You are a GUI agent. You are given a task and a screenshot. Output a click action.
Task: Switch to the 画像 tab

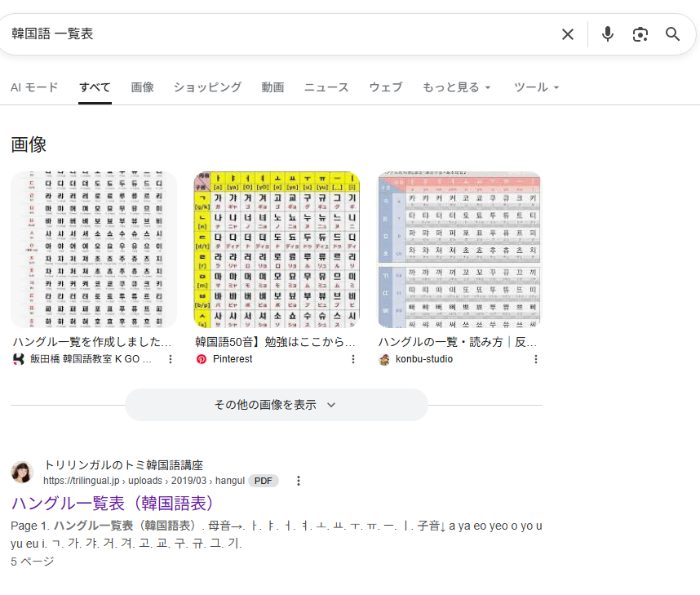[143, 87]
